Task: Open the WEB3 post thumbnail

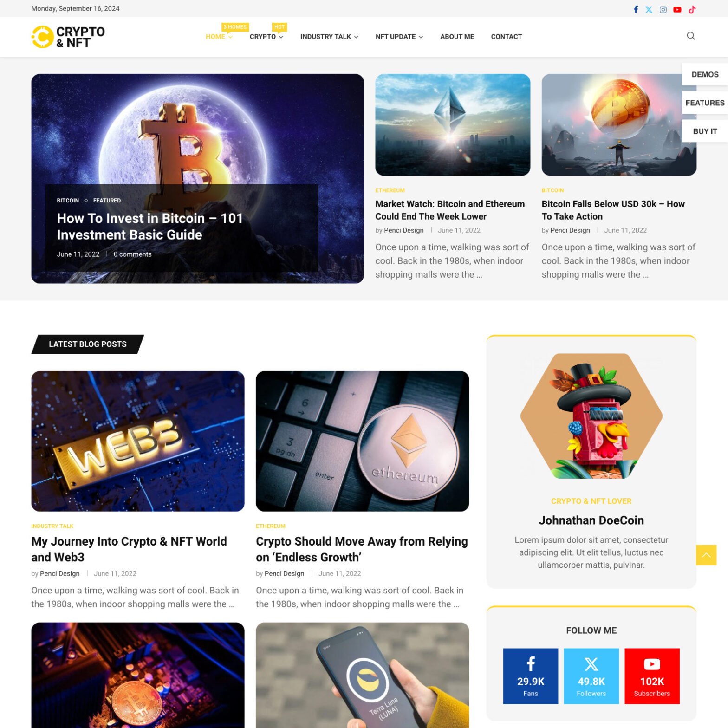Action: [138, 441]
